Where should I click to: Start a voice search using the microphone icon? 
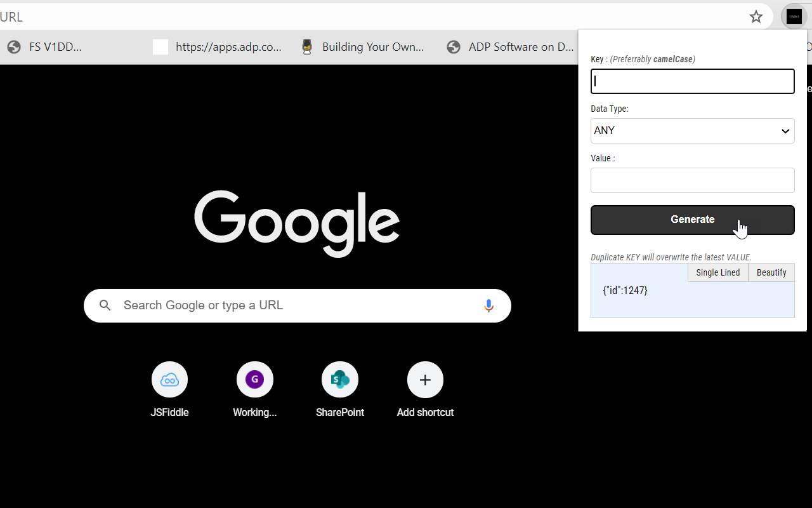point(488,305)
